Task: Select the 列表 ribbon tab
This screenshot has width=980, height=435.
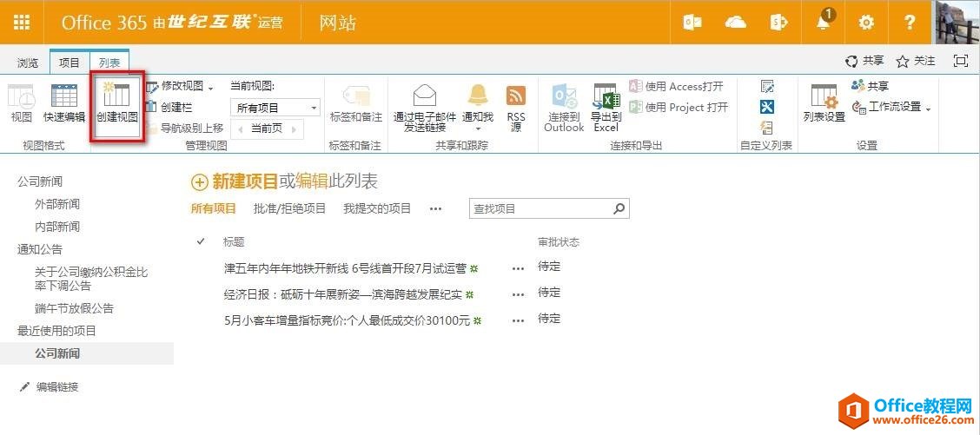Action: (109, 63)
